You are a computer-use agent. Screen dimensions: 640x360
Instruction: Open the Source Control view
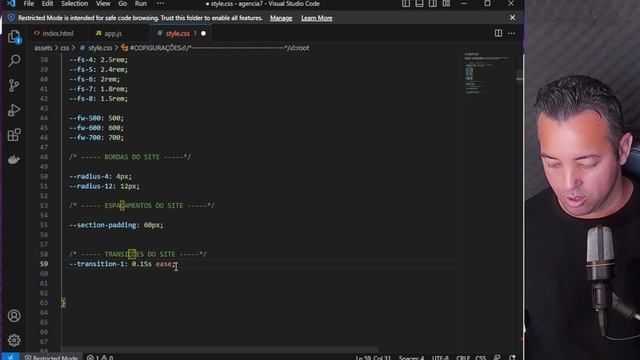pyautogui.click(x=14, y=85)
